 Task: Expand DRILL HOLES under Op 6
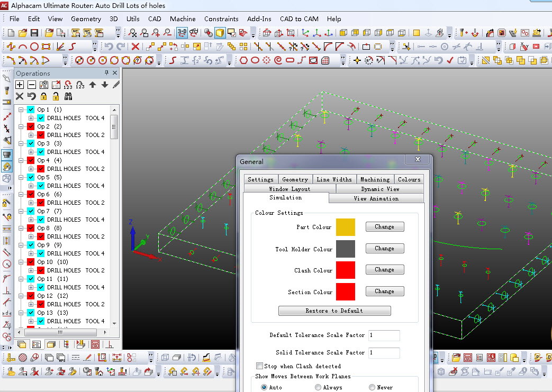(x=31, y=203)
